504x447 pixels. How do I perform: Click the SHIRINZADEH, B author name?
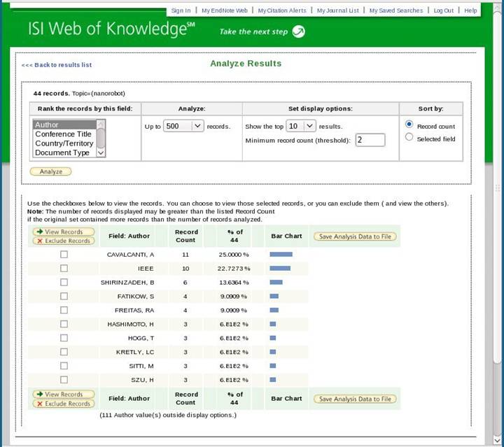[127, 283]
